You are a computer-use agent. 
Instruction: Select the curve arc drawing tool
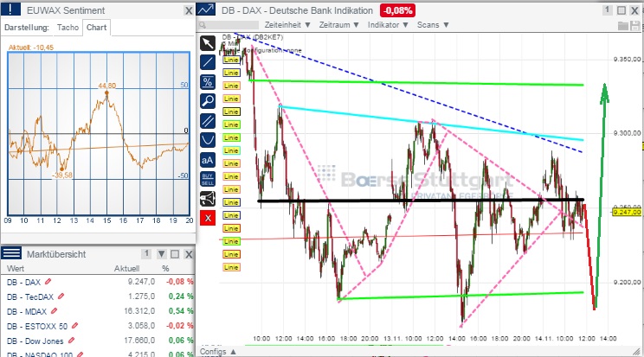208,140
